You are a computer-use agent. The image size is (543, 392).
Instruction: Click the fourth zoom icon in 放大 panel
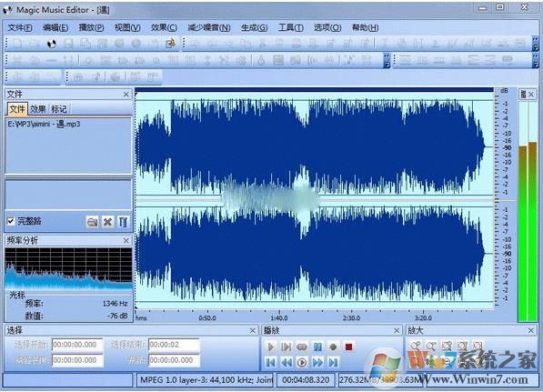(x=463, y=346)
